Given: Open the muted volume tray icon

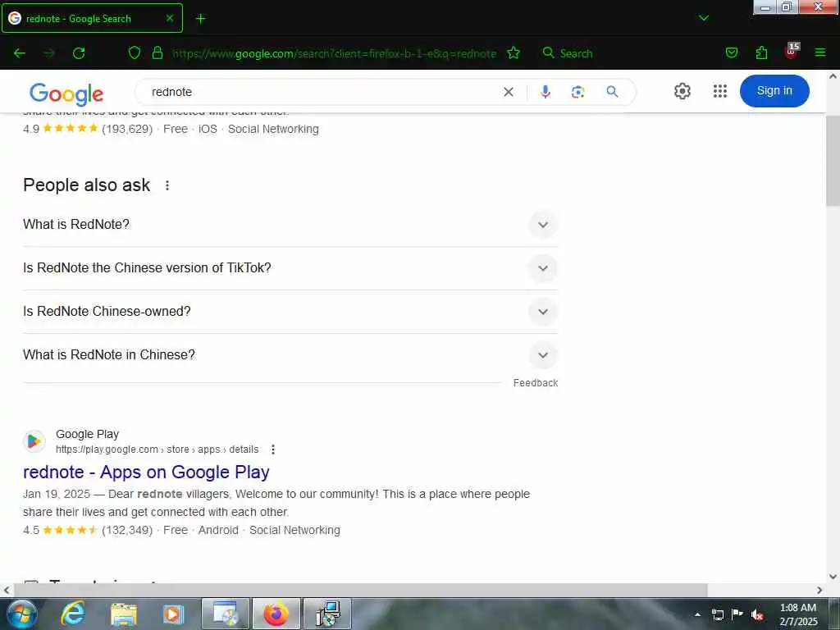Looking at the screenshot, I should [x=757, y=614].
